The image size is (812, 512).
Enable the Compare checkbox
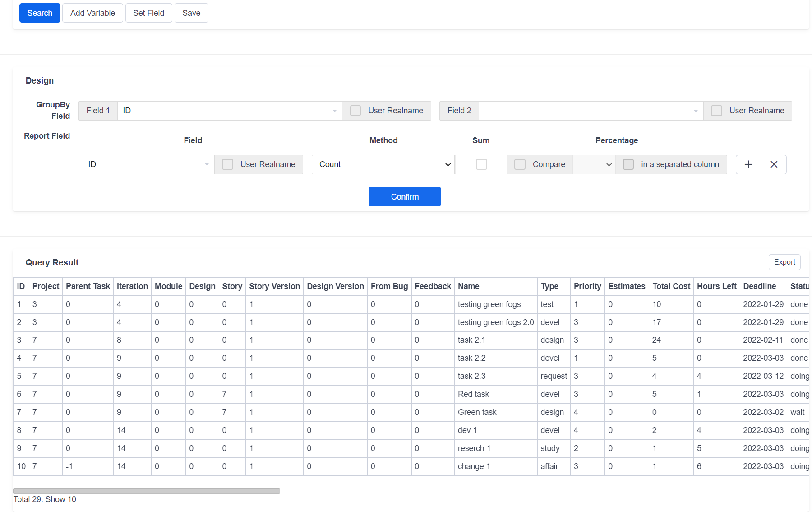(520, 164)
